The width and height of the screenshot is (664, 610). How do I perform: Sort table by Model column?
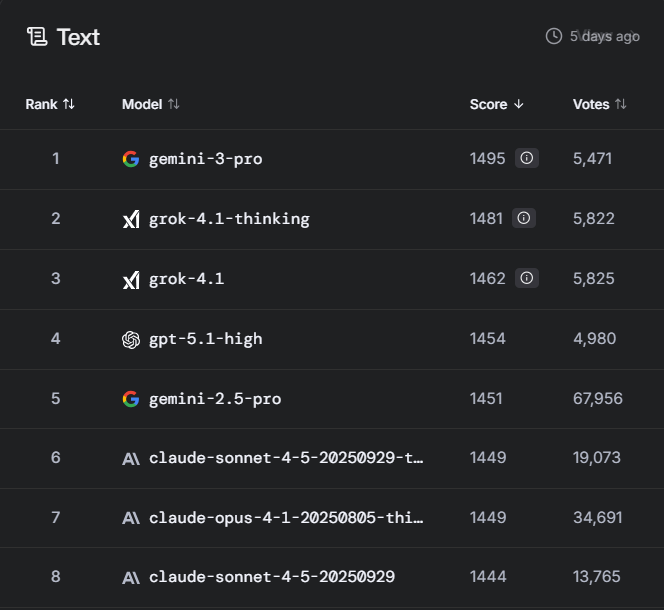[x=151, y=104]
